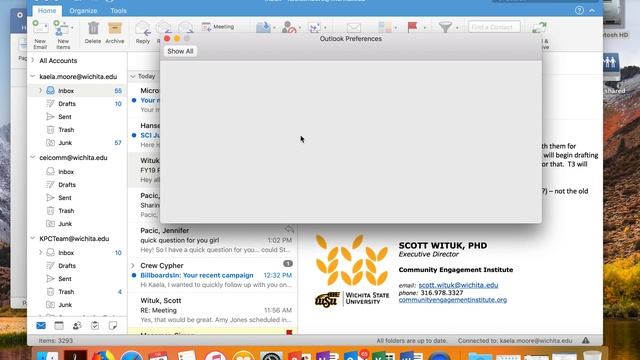Open Junk folder showing 57
Image resolution: width=640 pixels, height=360 pixels.
coord(77,143)
